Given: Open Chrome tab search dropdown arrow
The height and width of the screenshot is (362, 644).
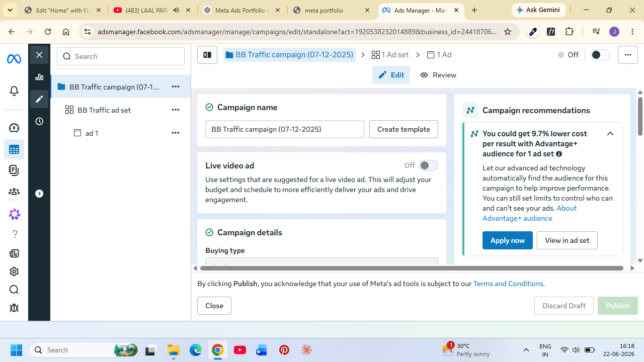Looking at the screenshot, I should point(10,10).
